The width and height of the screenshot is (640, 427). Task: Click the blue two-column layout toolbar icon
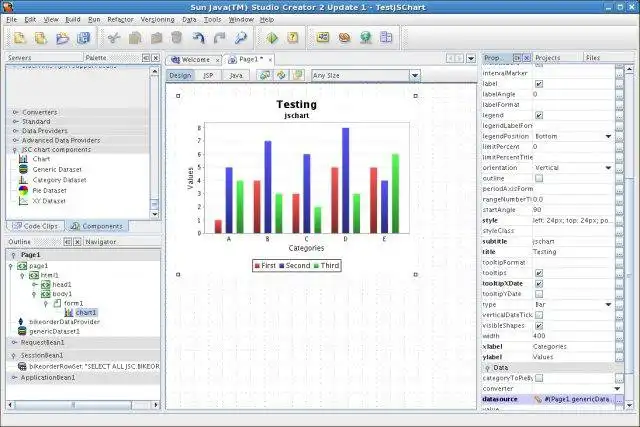(386, 38)
